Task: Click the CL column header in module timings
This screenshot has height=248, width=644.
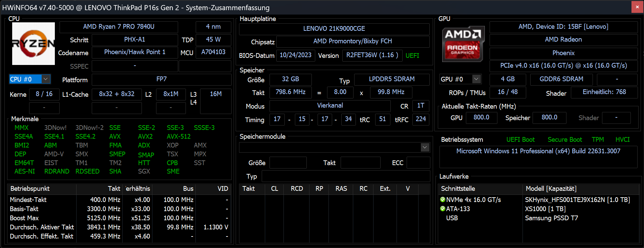Action: 275,189
